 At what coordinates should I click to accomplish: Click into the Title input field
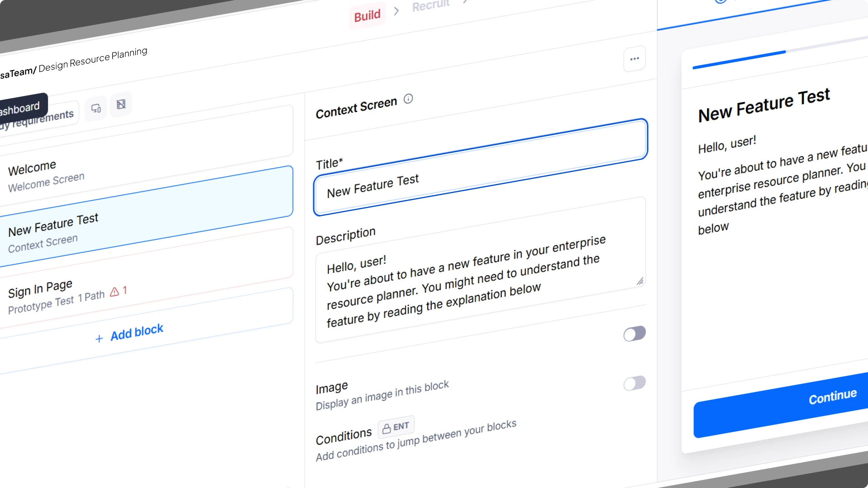(x=481, y=168)
